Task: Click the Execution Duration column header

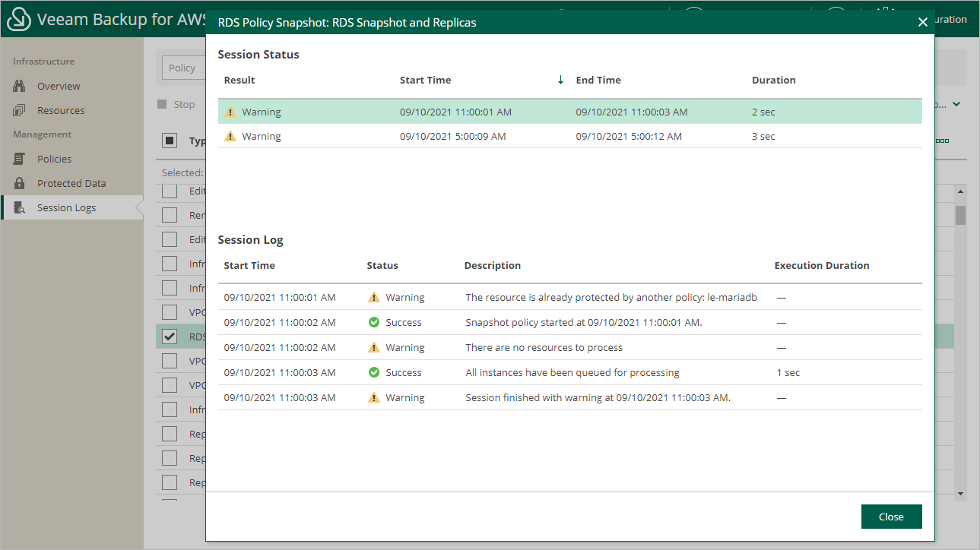Action: 822,265
